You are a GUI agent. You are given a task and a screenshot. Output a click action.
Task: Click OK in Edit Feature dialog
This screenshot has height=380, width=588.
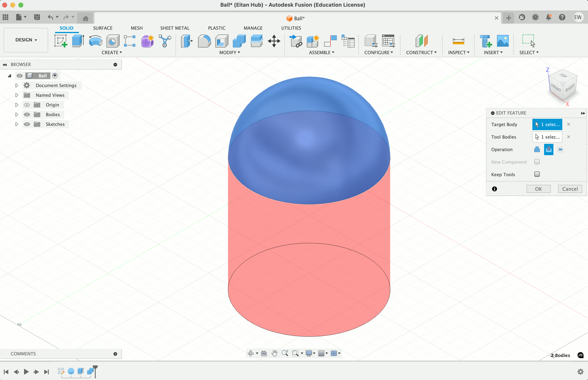pos(538,189)
